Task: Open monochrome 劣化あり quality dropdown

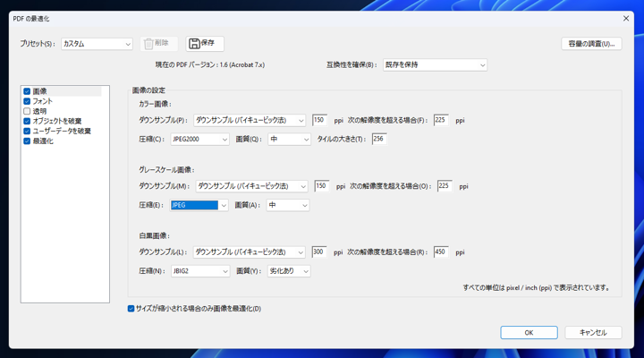Action: pyautogui.click(x=289, y=271)
